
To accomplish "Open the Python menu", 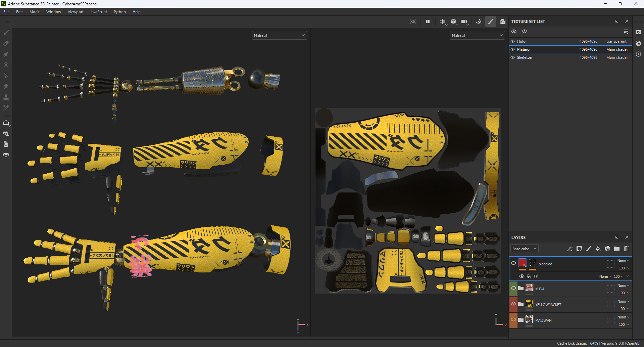I will [120, 12].
